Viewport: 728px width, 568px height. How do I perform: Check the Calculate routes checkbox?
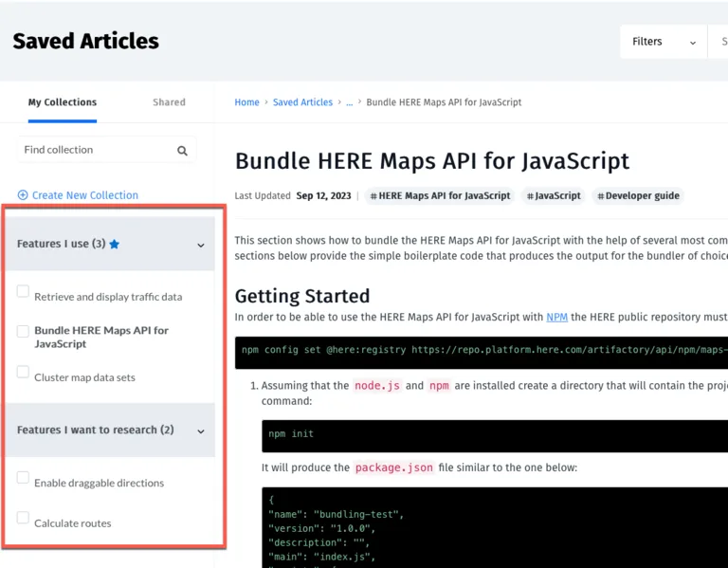pyautogui.click(x=23, y=518)
